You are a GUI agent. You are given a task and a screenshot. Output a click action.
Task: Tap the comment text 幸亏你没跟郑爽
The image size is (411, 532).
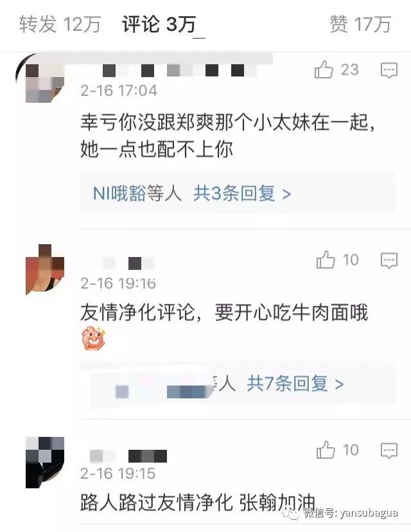pyautogui.click(x=228, y=136)
